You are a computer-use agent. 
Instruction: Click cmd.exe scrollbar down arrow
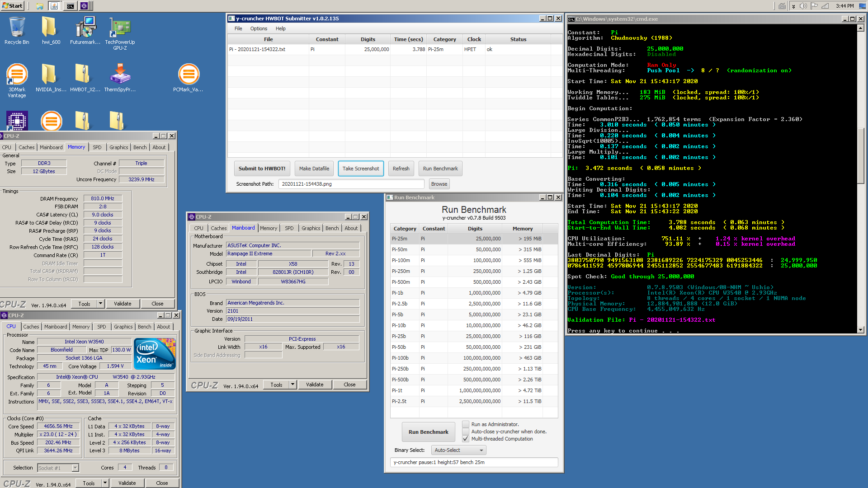860,330
